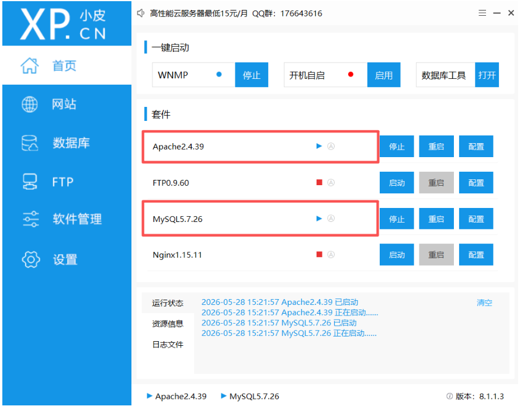Restart the Apache2.4.39 service
This screenshot has width=524, height=420.
[x=436, y=147]
